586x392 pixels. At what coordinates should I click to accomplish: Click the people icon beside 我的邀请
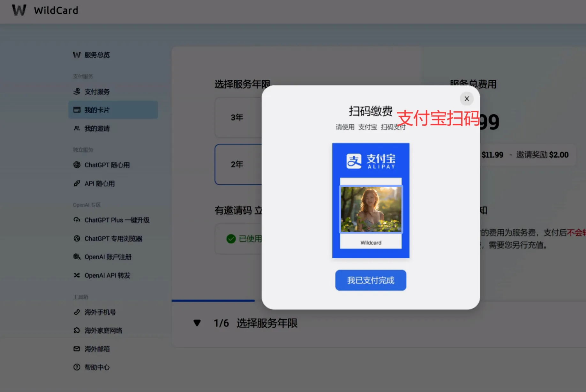coord(77,128)
